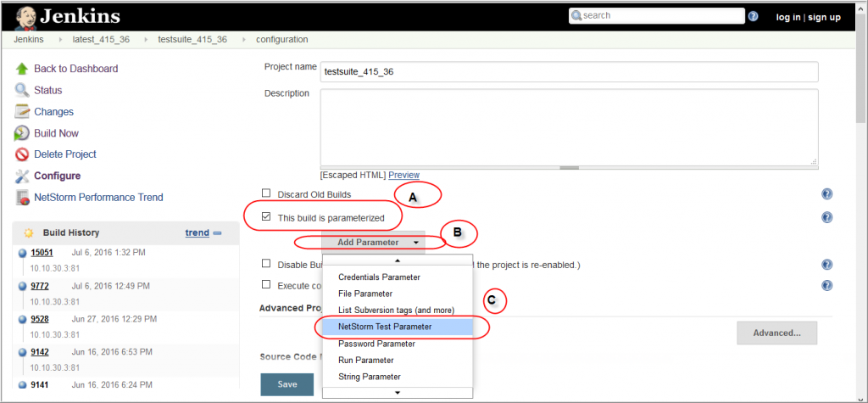The width and height of the screenshot is (868, 403).
Task: Open help for This build is parameterized
Action: [827, 217]
